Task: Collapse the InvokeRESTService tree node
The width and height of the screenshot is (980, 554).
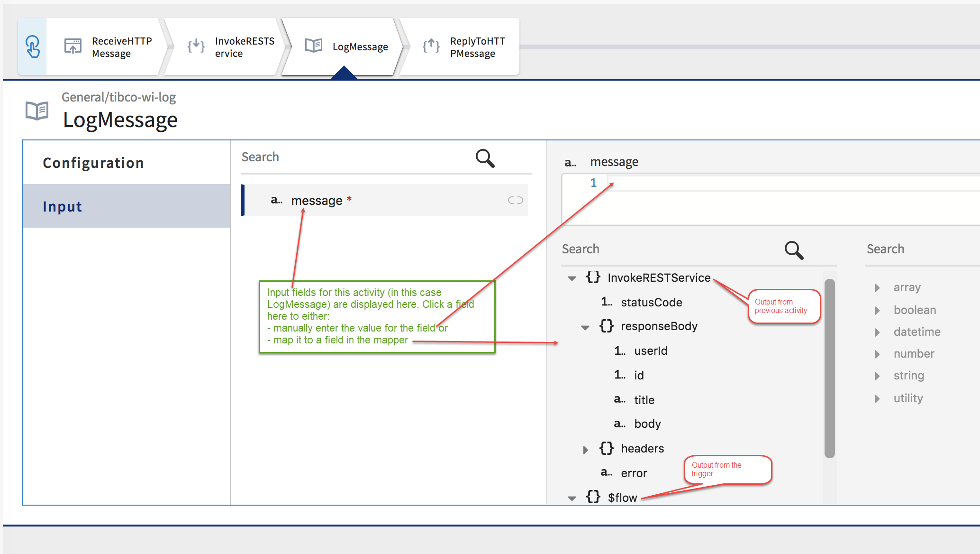Action: 572,278
